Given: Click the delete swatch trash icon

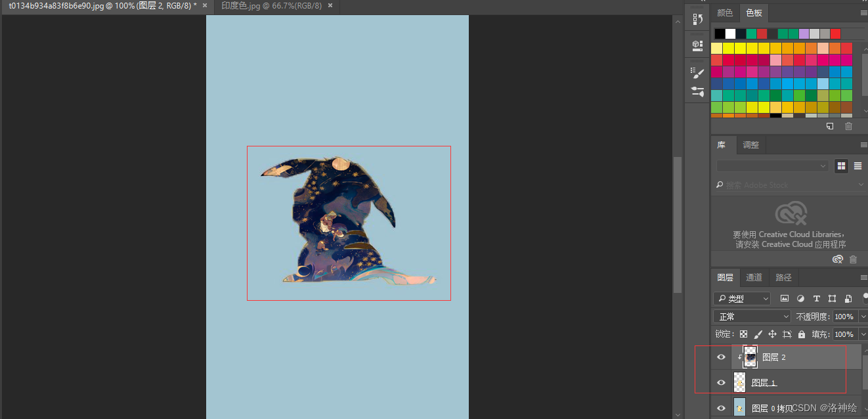Looking at the screenshot, I should (848, 126).
